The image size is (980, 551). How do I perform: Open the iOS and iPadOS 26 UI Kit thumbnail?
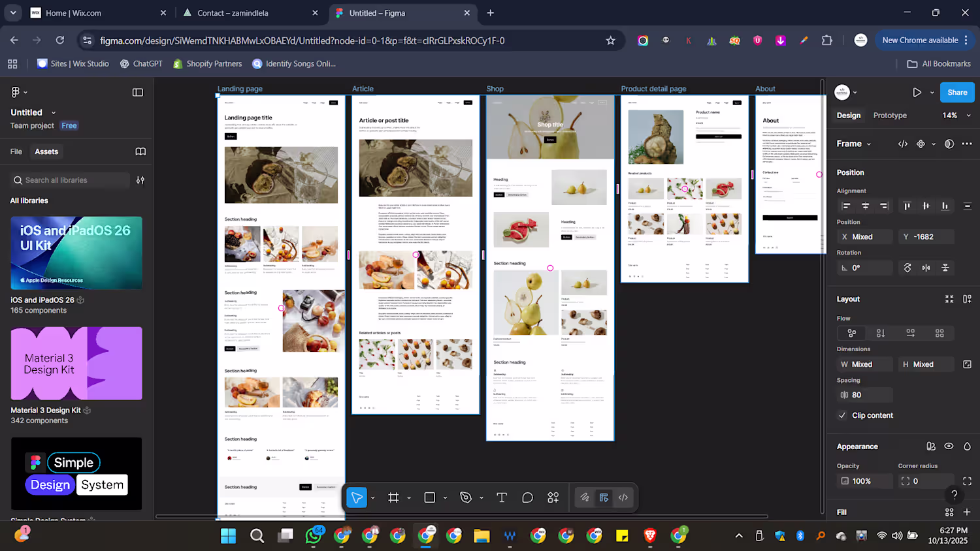(76, 253)
